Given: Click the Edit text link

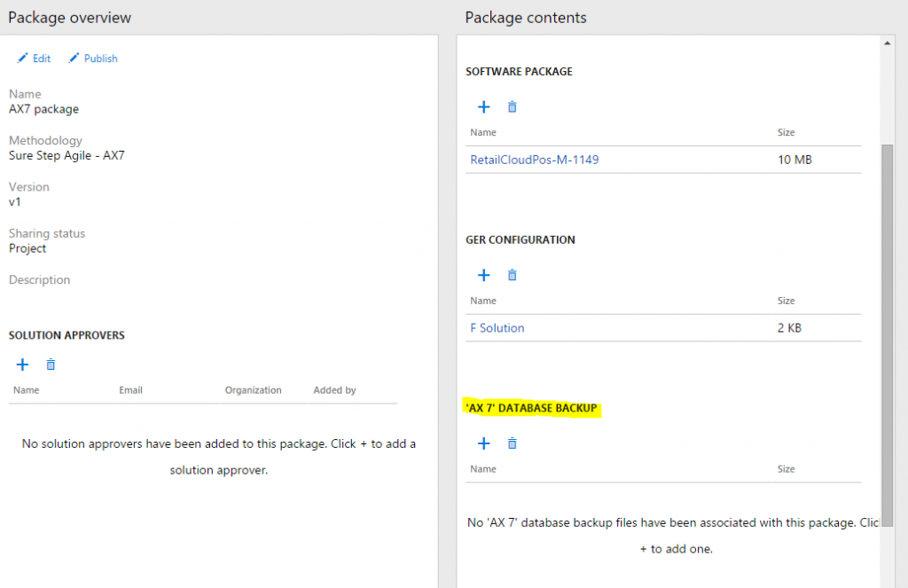Looking at the screenshot, I should click(42, 59).
